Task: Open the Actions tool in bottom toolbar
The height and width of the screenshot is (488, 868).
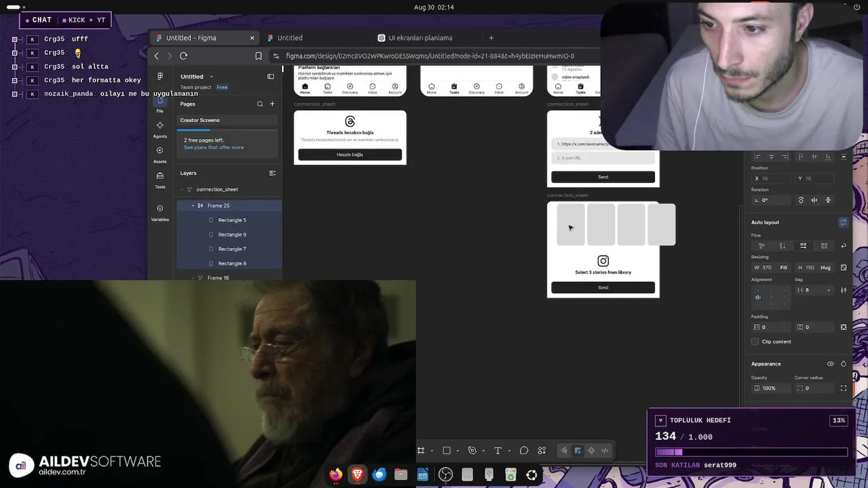Action: (x=542, y=451)
